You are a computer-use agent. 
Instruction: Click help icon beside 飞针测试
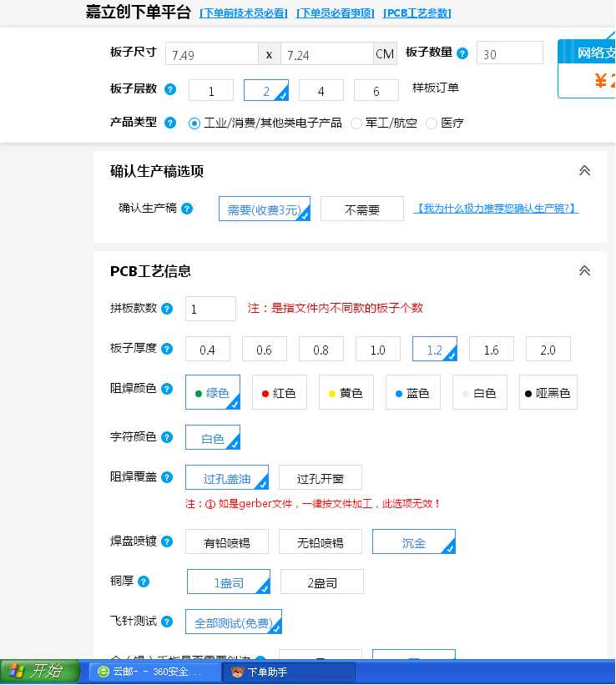(167, 622)
